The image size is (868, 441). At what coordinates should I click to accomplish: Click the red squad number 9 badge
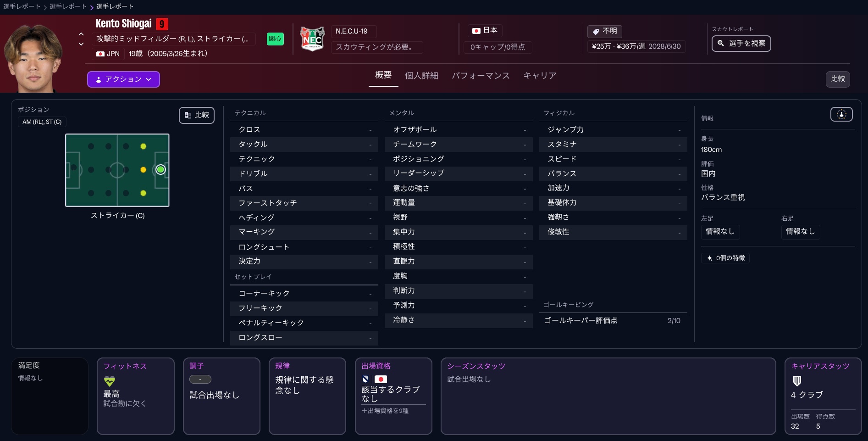click(x=162, y=24)
